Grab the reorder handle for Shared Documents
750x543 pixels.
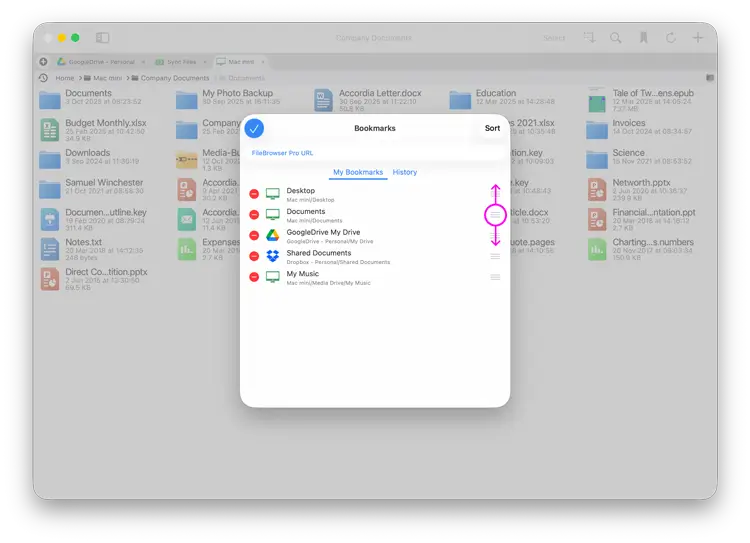495,256
